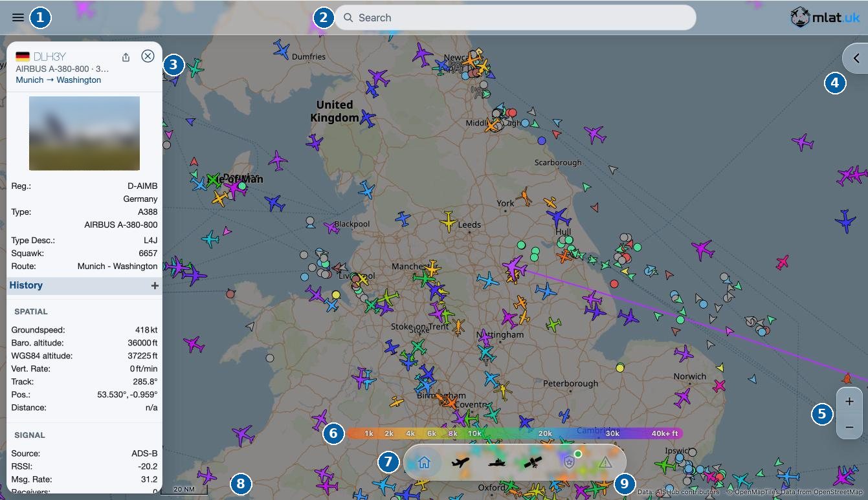The width and height of the screenshot is (868, 500).
Task: Open the hamburger main menu
Action: (x=18, y=17)
